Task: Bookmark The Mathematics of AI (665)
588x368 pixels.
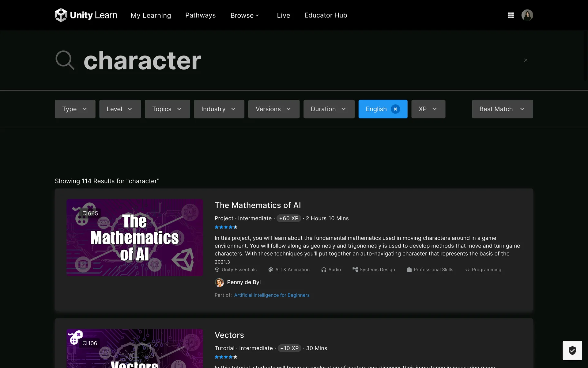Action: [x=90, y=213]
